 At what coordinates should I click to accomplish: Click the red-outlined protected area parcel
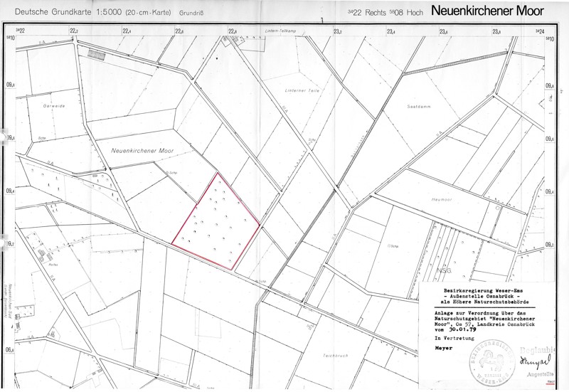pyautogui.click(x=217, y=224)
